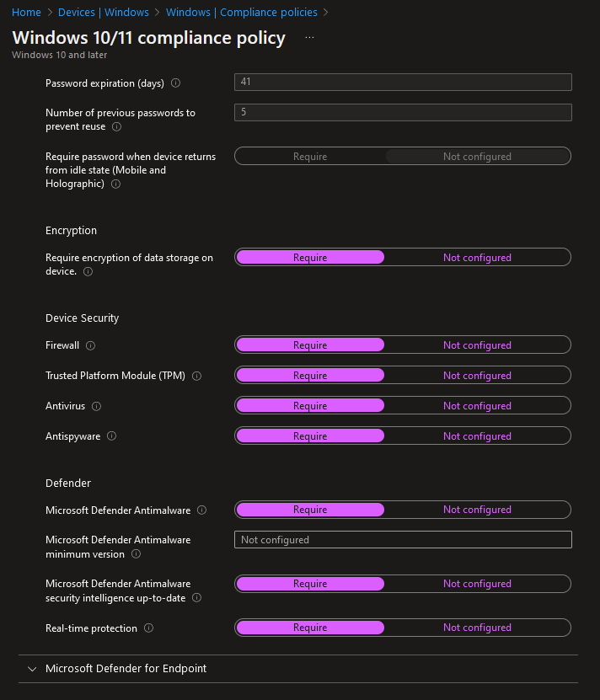Click info icon next to Microsoft Defender Antimalware

point(202,510)
